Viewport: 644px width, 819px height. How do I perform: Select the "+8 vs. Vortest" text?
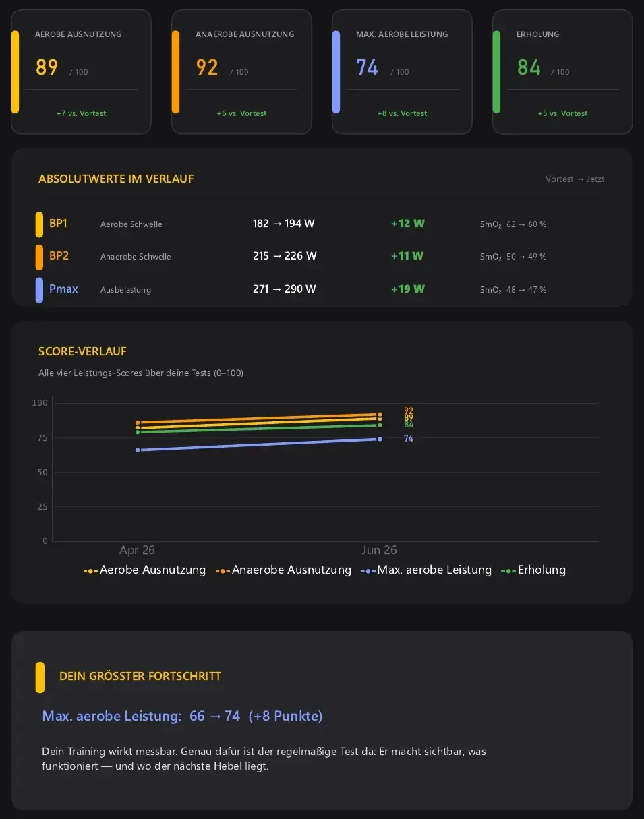click(402, 113)
